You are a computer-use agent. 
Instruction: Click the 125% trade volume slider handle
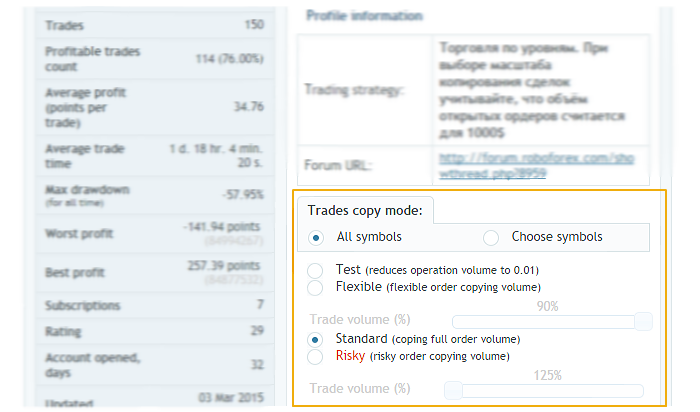pos(453,389)
